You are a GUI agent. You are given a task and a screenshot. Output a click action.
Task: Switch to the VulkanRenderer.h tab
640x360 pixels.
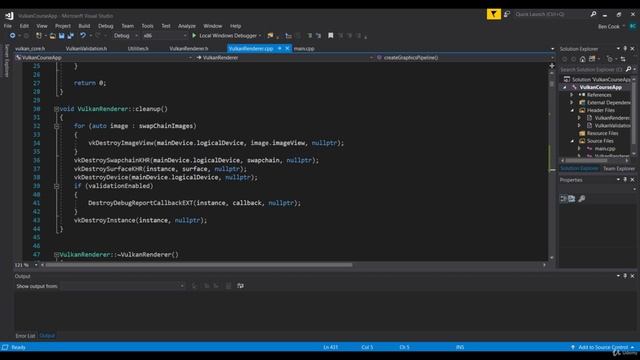click(x=189, y=49)
